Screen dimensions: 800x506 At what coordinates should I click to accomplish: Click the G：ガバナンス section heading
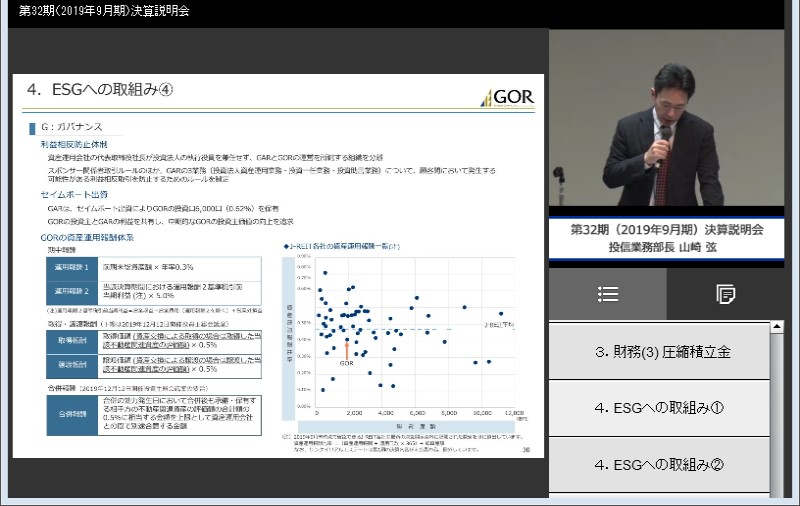(71, 127)
